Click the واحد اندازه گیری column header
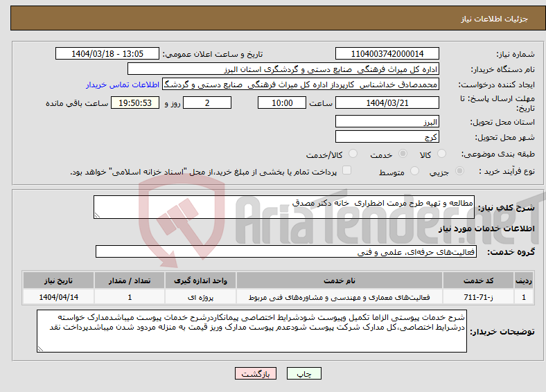 tap(200, 280)
